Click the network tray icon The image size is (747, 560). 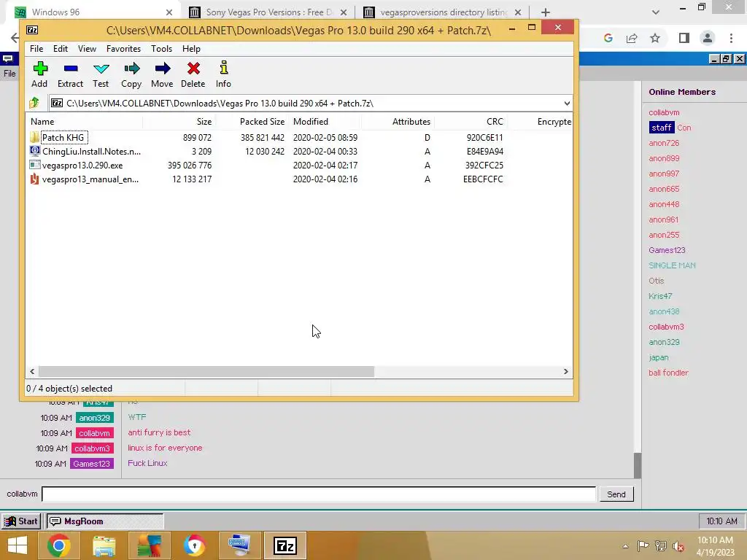(661, 546)
